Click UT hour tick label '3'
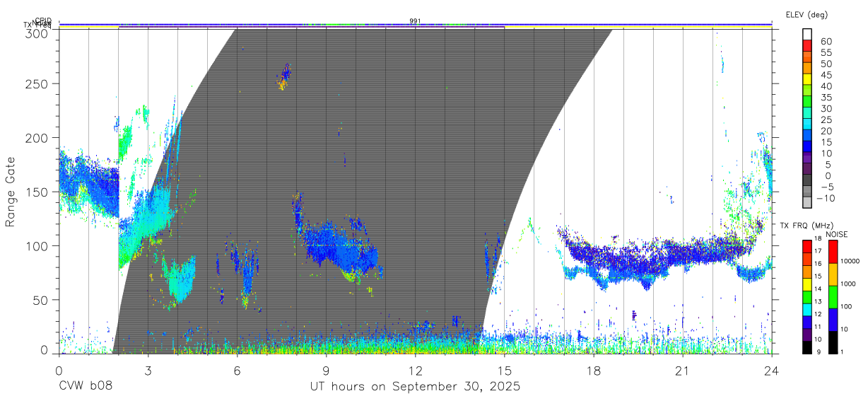This screenshot has height=401, width=868. coord(148,371)
